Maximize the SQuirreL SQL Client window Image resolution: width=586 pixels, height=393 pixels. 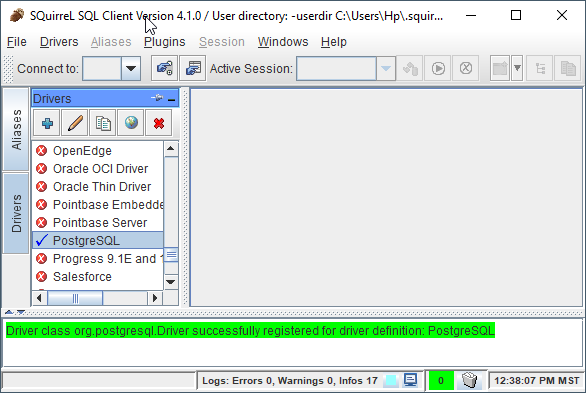(x=516, y=15)
